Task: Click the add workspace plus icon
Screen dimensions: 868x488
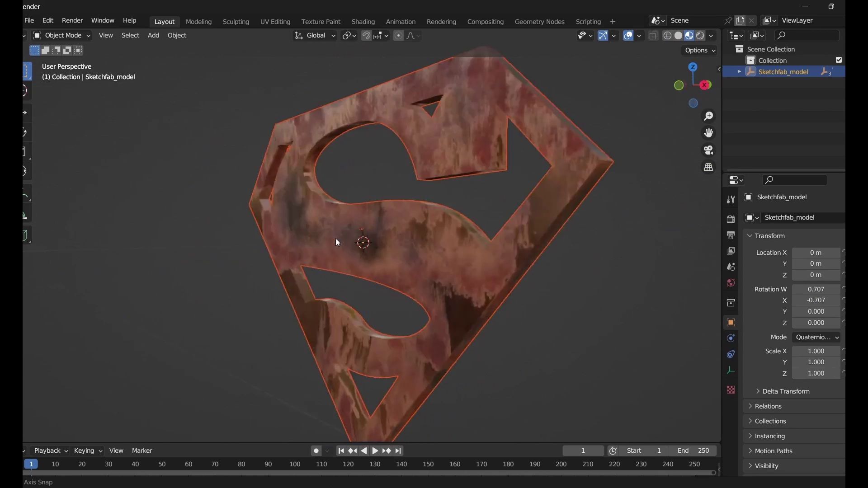Action: pos(613,22)
